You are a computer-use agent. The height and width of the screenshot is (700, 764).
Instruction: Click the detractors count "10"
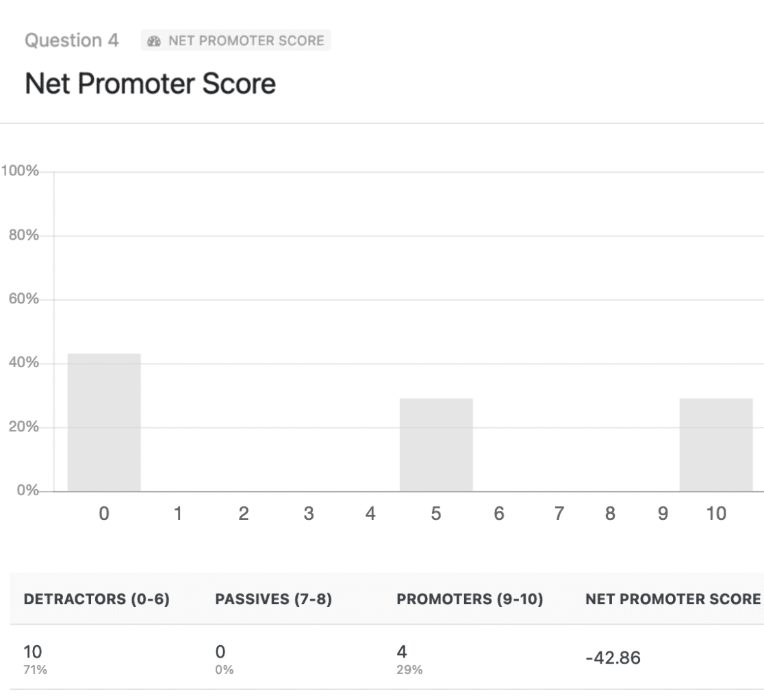33,652
